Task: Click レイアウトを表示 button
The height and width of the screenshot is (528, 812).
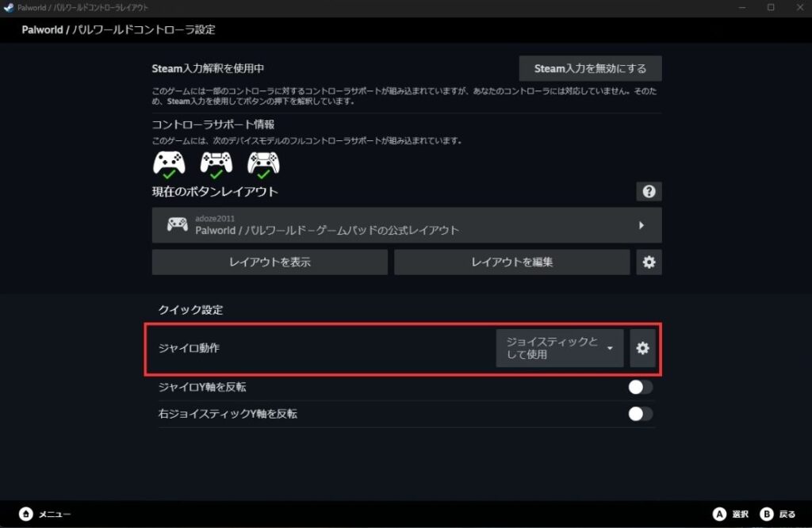Action: 270,262
